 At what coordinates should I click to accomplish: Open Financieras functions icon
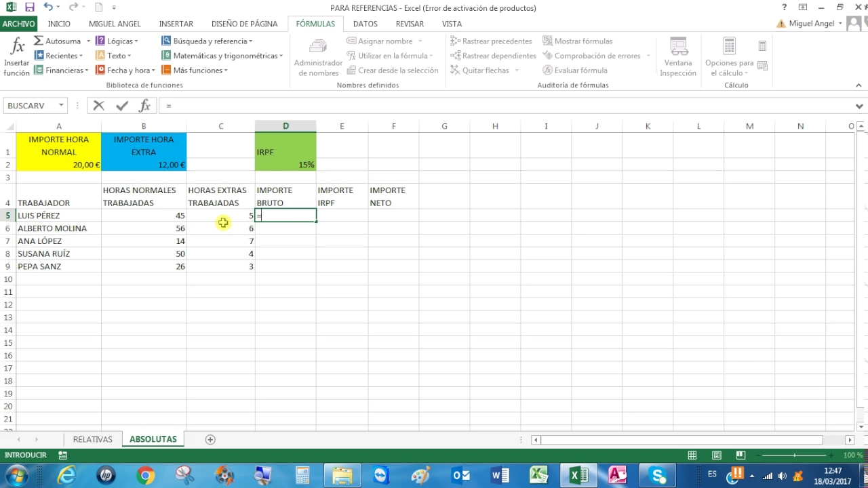point(39,70)
